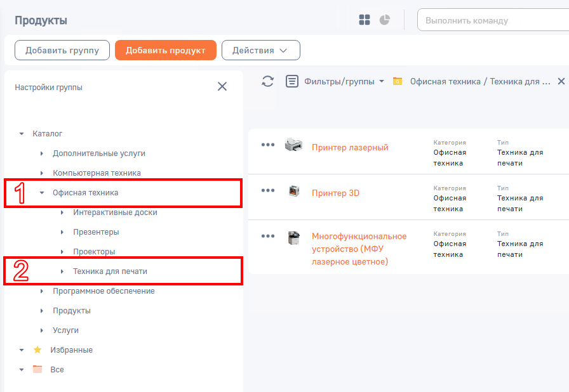Select Техника для печати in the tree

[x=110, y=271]
